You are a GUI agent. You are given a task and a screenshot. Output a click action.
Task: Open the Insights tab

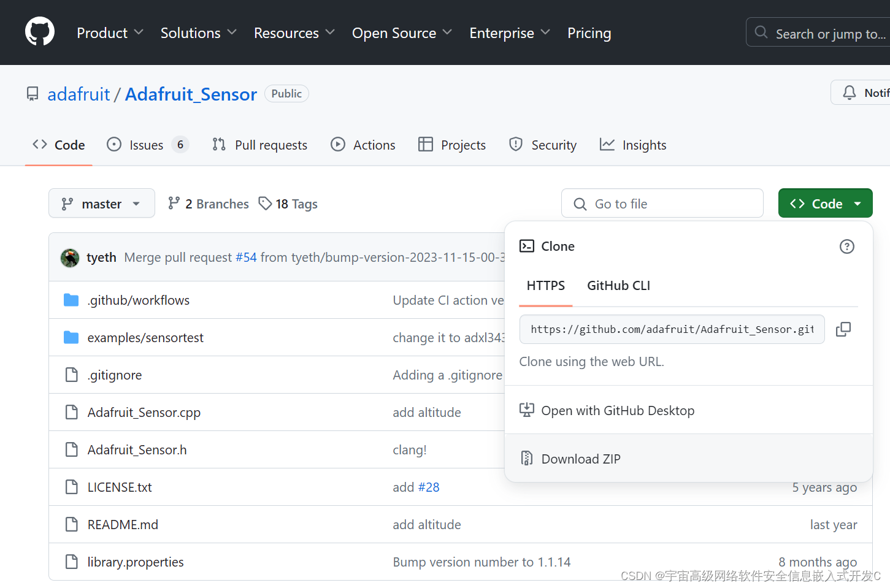[634, 145]
